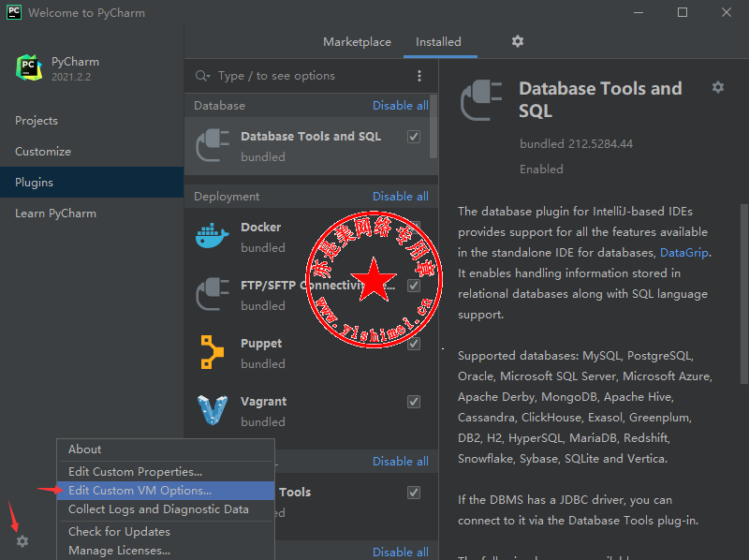The width and height of the screenshot is (749, 560).
Task: Select Plugins in the sidebar
Action: pyautogui.click(x=92, y=182)
